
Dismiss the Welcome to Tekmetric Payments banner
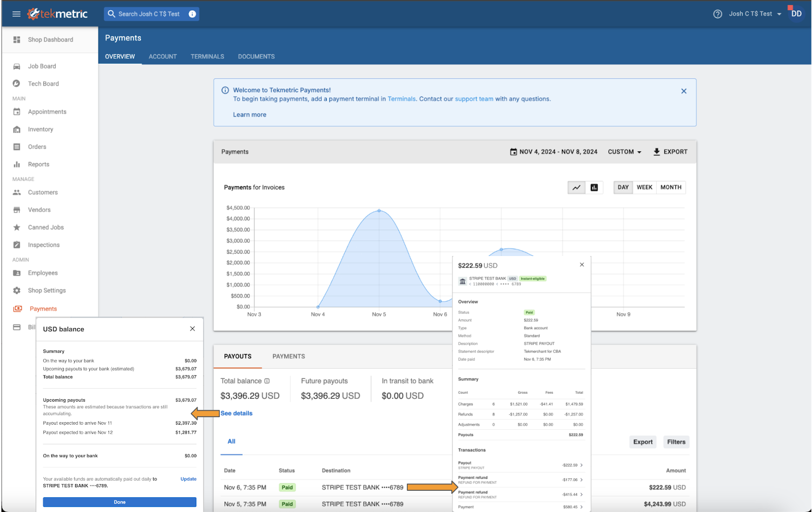[x=684, y=91]
